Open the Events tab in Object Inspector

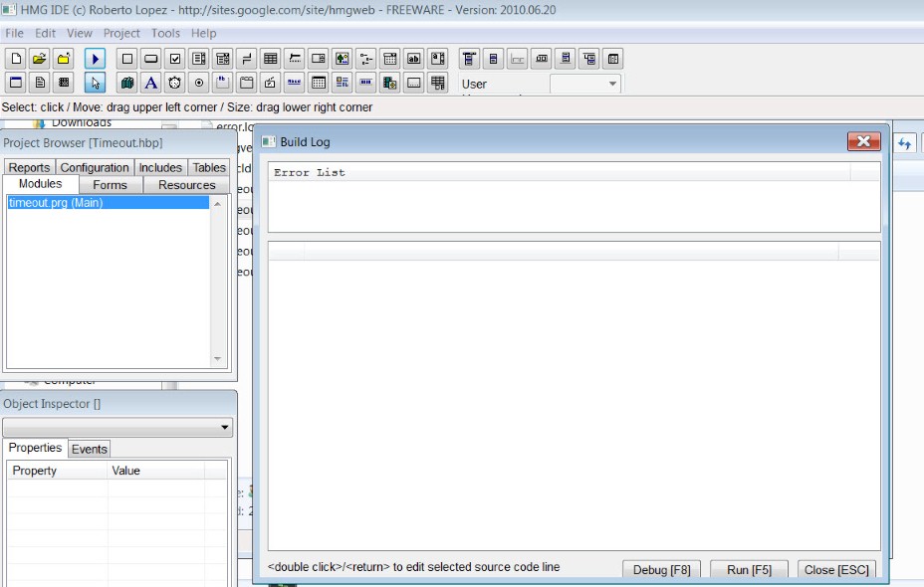pos(89,449)
